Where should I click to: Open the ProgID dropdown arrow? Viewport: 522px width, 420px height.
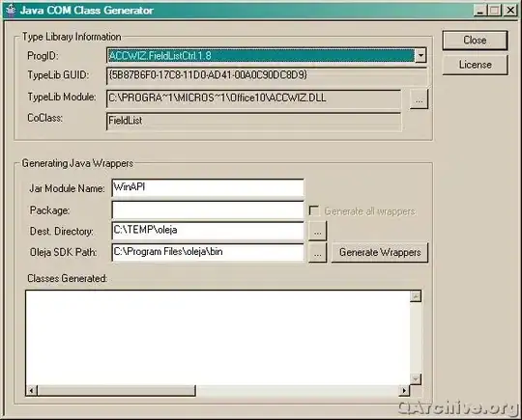click(x=420, y=55)
